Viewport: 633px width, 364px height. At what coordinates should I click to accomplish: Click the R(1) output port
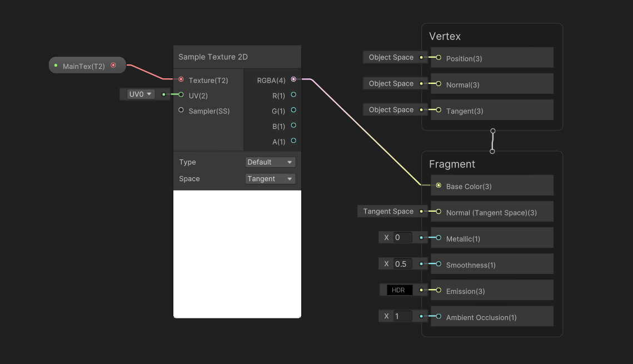[293, 95]
